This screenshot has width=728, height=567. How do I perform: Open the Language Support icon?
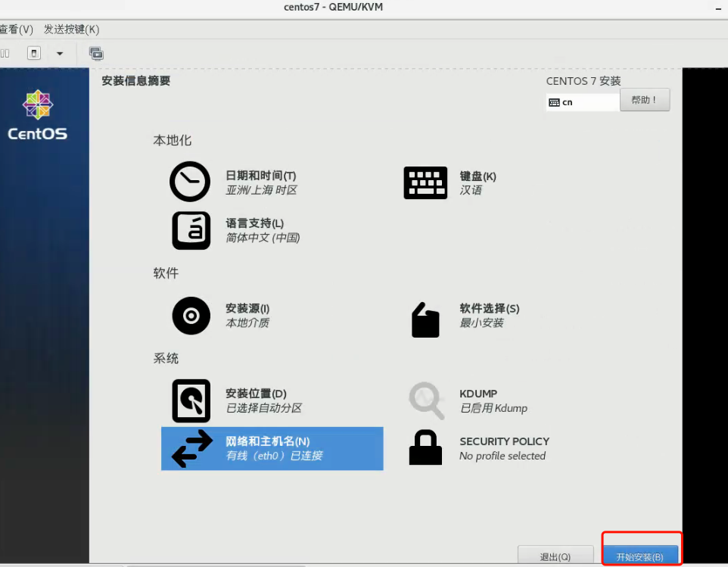(x=191, y=230)
